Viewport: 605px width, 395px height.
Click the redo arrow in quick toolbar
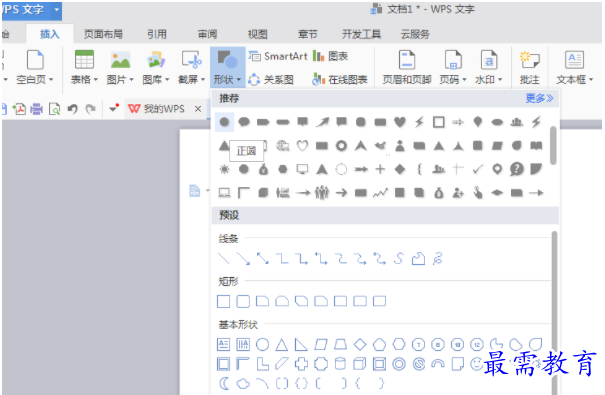90,109
